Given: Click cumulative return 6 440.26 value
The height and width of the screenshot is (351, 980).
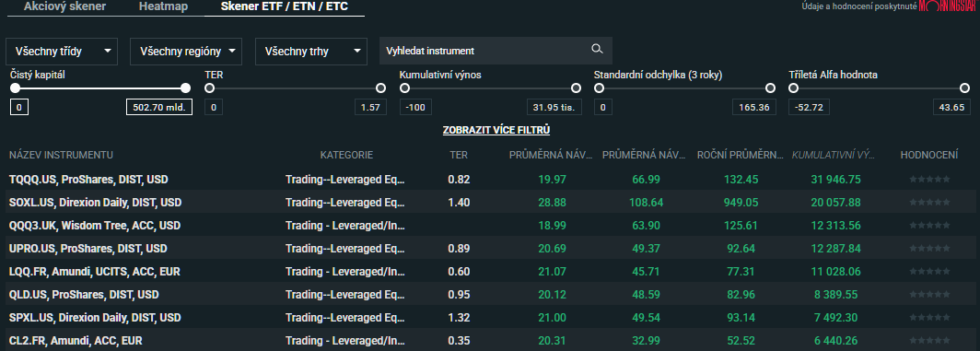Looking at the screenshot, I should tap(835, 341).
